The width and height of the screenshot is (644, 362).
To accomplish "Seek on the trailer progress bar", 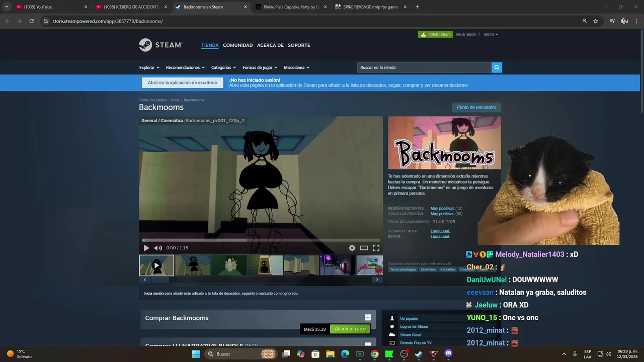I will click(x=261, y=240).
